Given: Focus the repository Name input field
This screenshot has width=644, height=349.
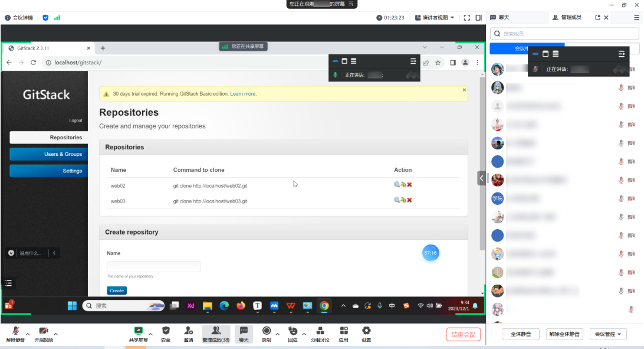Looking at the screenshot, I should click(153, 266).
